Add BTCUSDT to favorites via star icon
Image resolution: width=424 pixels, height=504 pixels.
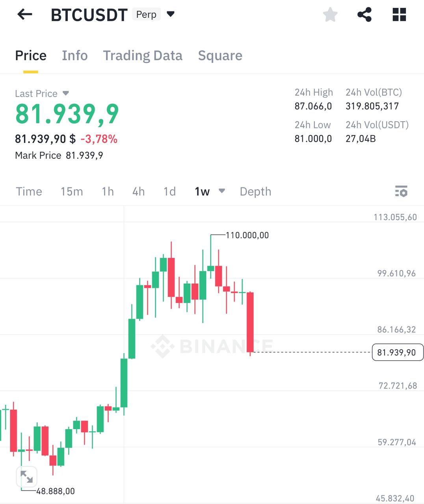[330, 15]
